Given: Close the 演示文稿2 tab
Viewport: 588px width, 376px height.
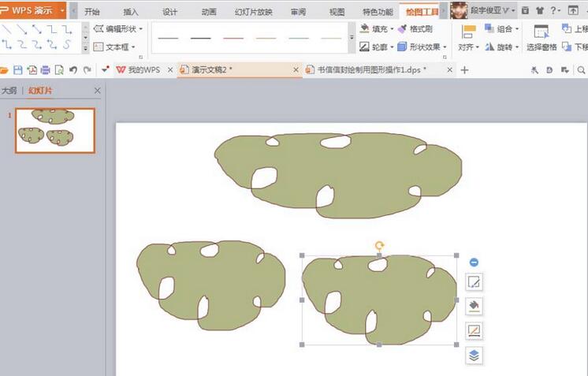Looking at the screenshot, I should pos(296,69).
